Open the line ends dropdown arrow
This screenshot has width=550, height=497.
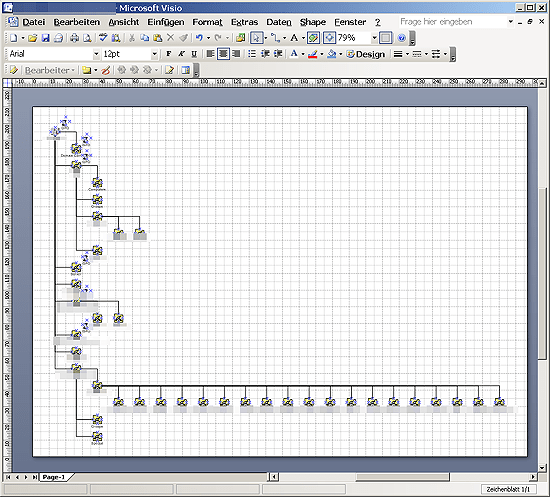[445, 54]
